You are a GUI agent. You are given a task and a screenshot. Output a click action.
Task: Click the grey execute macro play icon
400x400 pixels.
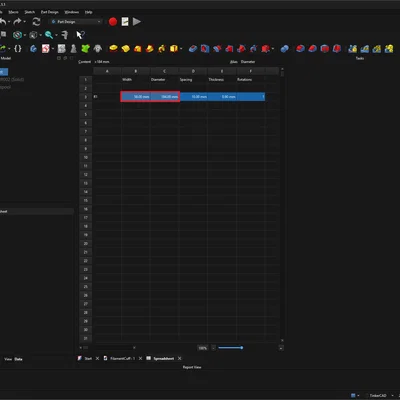point(137,22)
